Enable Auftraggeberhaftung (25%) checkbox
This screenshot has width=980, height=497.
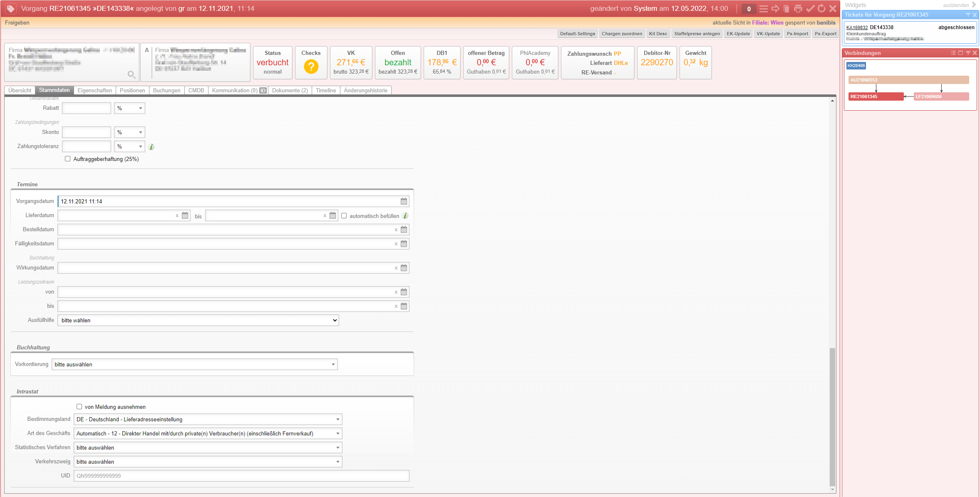click(67, 159)
